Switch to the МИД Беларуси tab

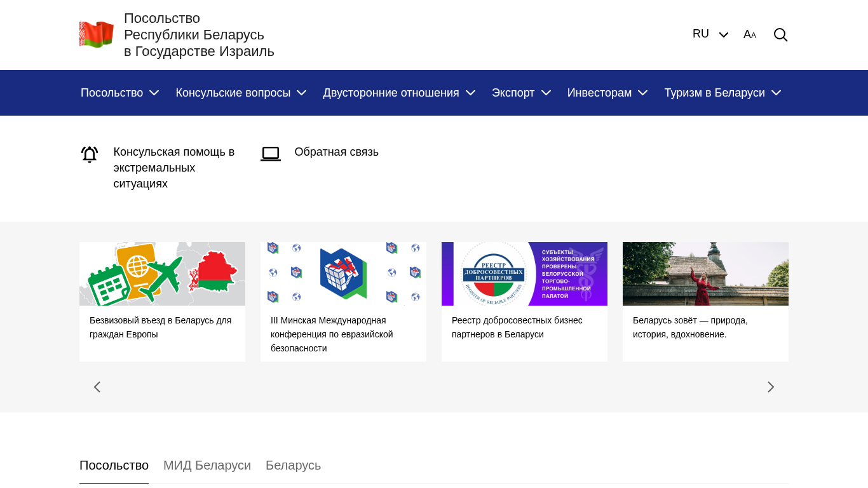pyautogui.click(x=207, y=465)
